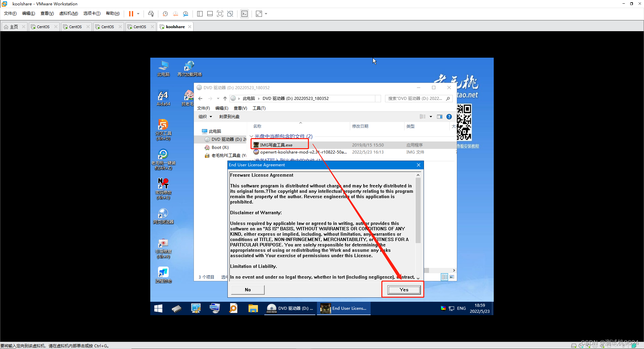Open Explorer help via question icon
The height and width of the screenshot is (349, 644).
(x=449, y=117)
